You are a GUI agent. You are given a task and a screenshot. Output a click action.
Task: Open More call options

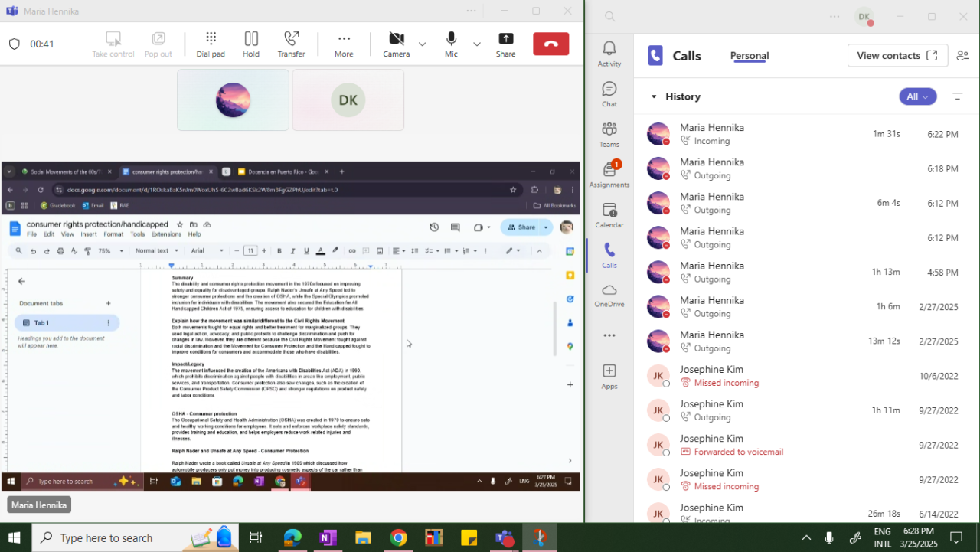(x=344, y=44)
